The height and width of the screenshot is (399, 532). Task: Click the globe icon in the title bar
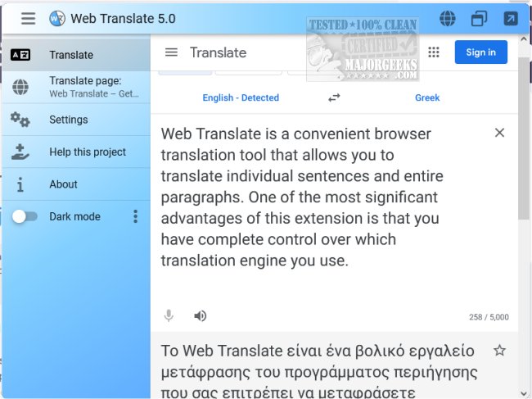pos(448,18)
